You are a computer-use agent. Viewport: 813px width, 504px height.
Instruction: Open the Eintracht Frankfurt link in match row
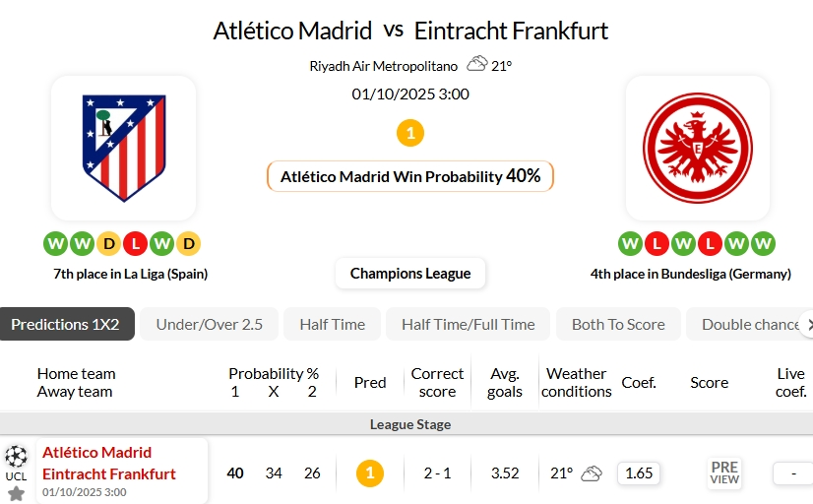(109, 473)
